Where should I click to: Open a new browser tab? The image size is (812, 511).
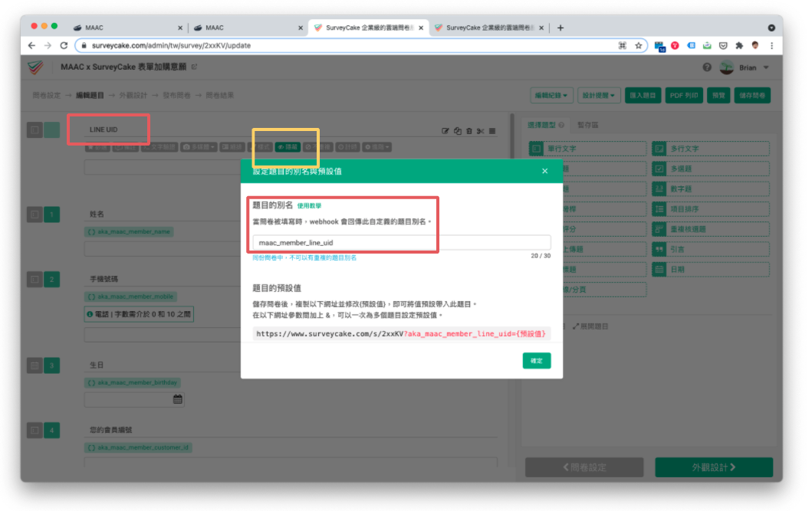pyautogui.click(x=561, y=28)
